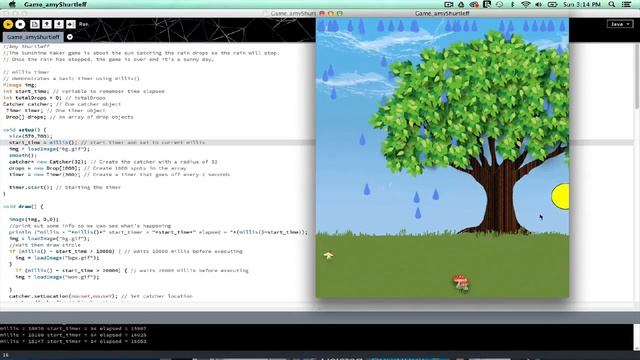The height and width of the screenshot is (360, 640).
Task: Export the application from the toolbar
Action: pos(71,24)
